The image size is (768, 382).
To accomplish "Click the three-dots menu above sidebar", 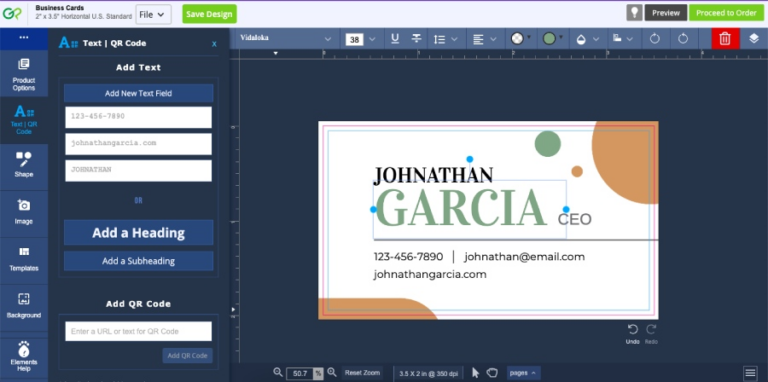I will pyautogui.click(x=24, y=38).
